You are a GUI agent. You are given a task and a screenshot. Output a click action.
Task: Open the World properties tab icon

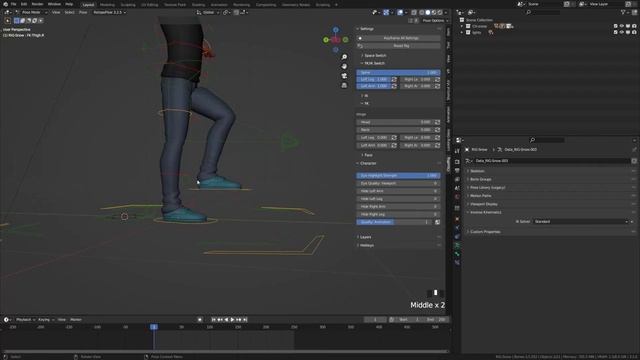tap(457, 196)
